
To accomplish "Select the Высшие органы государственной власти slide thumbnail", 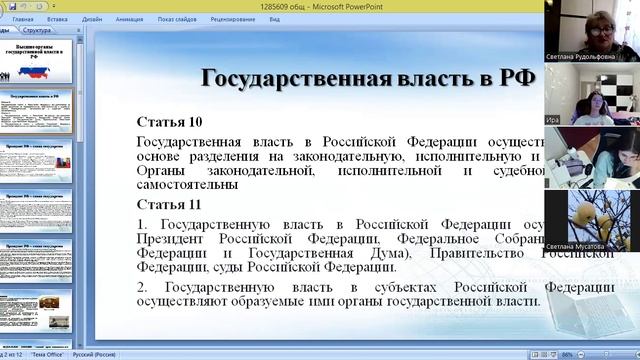I will coord(36,62).
